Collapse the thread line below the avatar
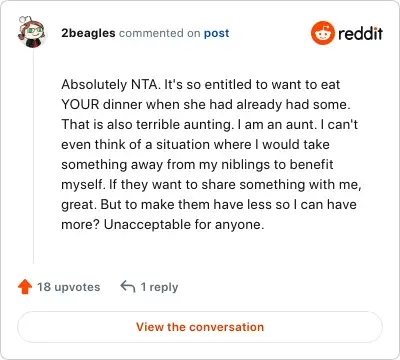This screenshot has height=360, width=400. tap(33, 156)
